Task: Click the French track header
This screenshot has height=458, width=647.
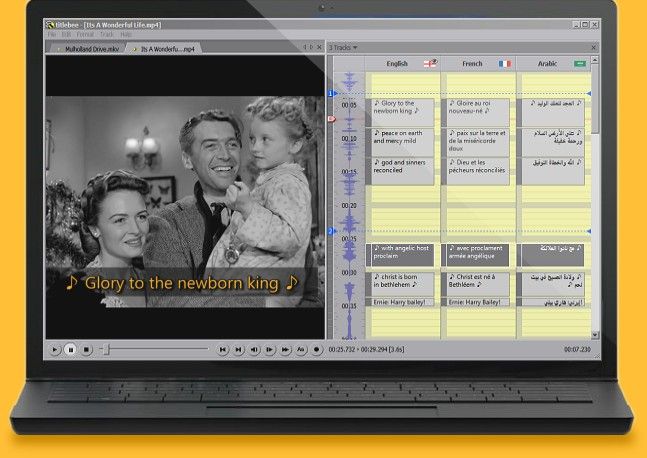Action: pos(478,64)
